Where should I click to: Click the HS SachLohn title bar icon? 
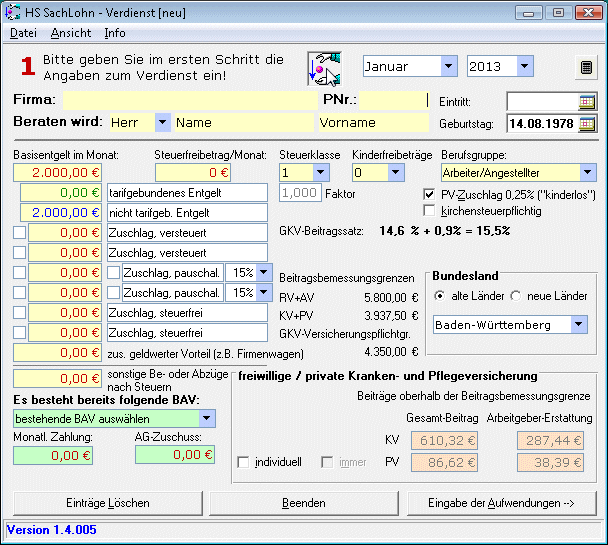[x=13, y=12]
